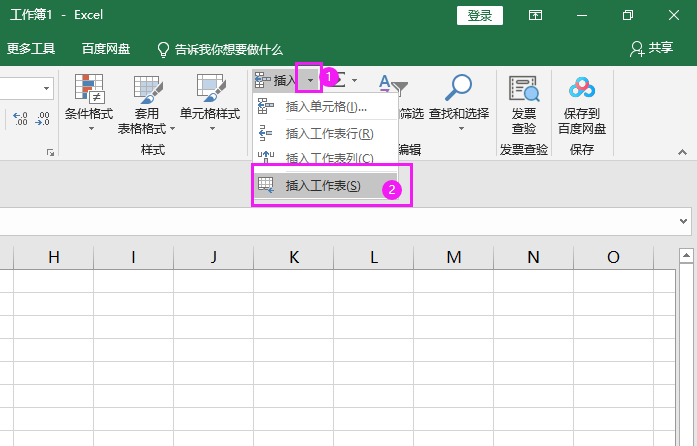This screenshot has height=446, width=697.
Task: Expand the AutoSum dropdown arrow
Action: 354,80
